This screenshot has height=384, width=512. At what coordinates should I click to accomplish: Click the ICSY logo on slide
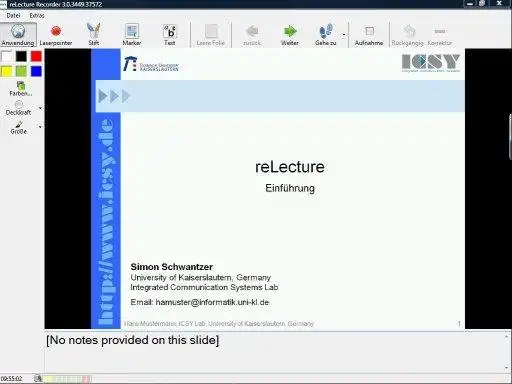pos(431,63)
